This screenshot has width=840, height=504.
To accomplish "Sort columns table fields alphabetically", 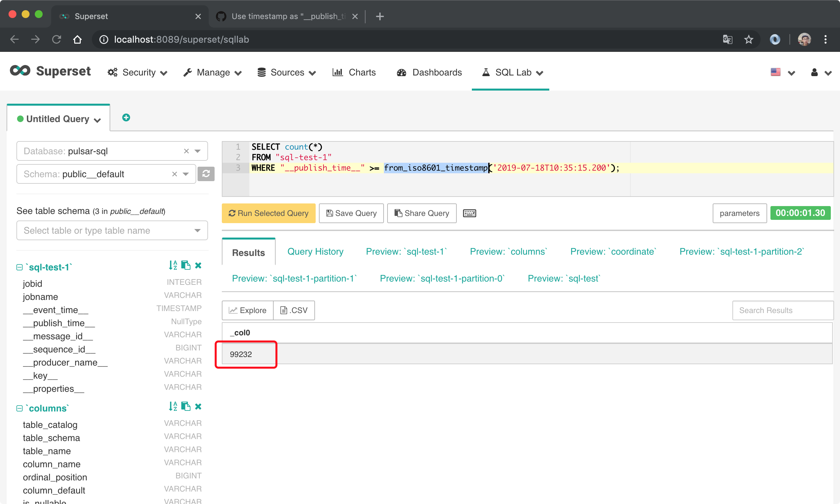I will (173, 407).
